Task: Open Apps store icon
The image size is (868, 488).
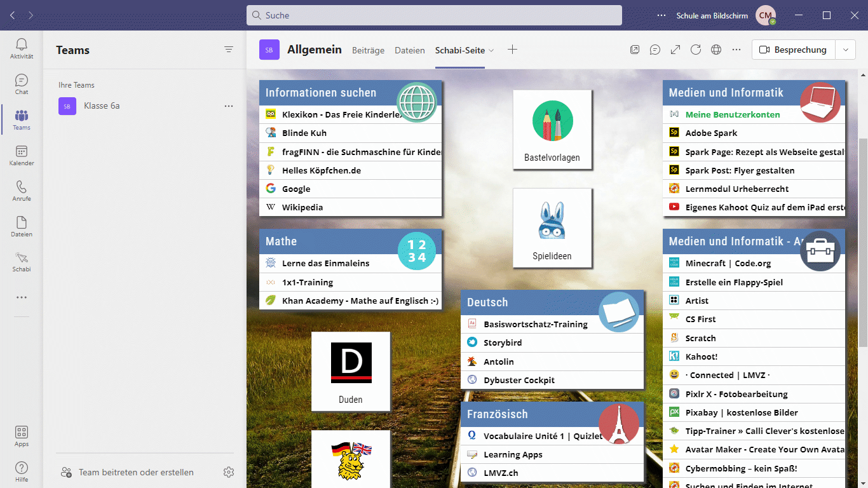Action: pyautogui.click(x=22, y=436)
